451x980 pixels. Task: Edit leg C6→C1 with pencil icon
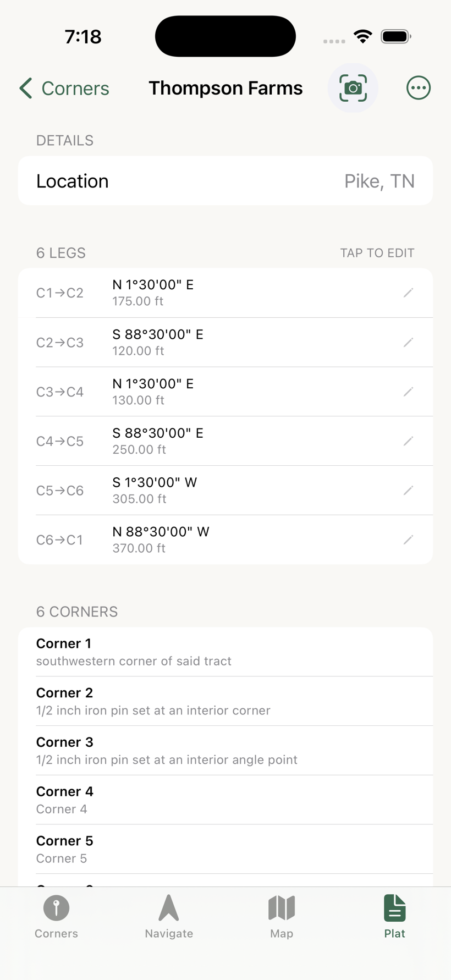pos(408,539)
